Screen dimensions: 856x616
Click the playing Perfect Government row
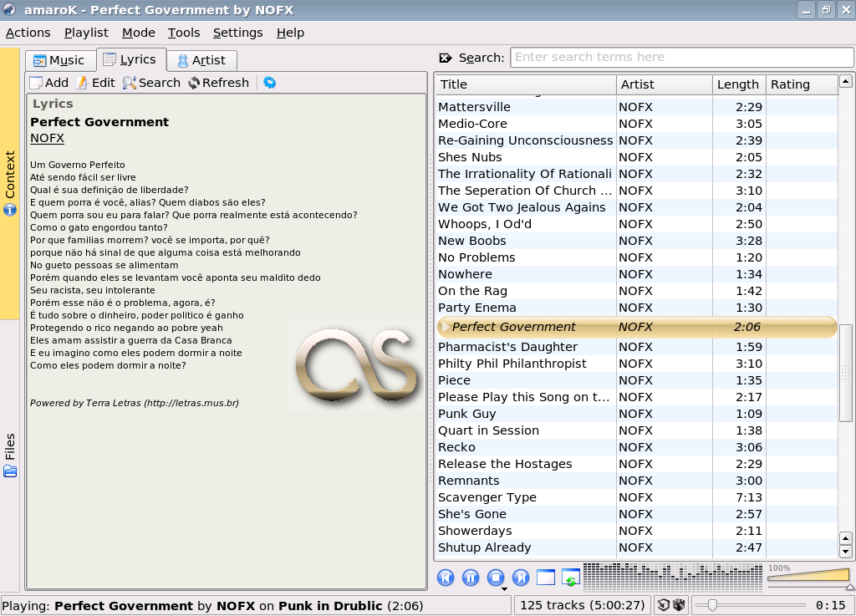[636, 327]
